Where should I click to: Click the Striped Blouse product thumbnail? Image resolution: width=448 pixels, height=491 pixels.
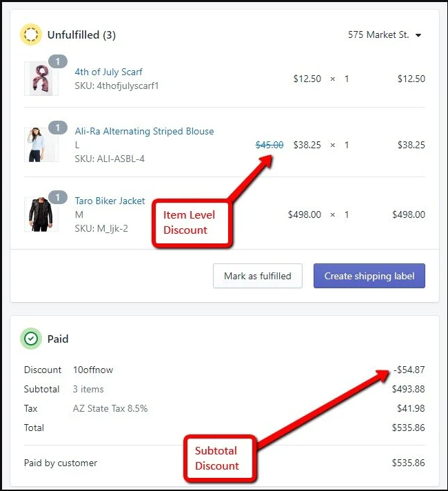tap(37, 145)
